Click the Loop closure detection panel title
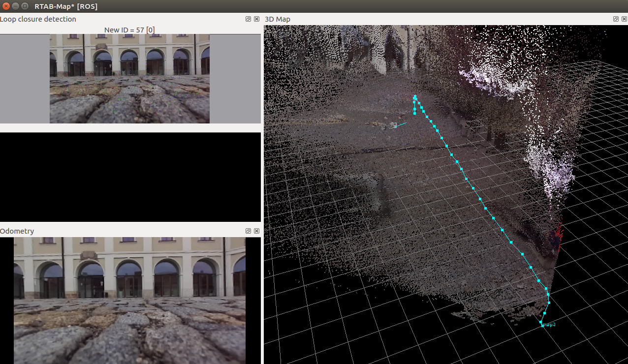 pos(38,19)
